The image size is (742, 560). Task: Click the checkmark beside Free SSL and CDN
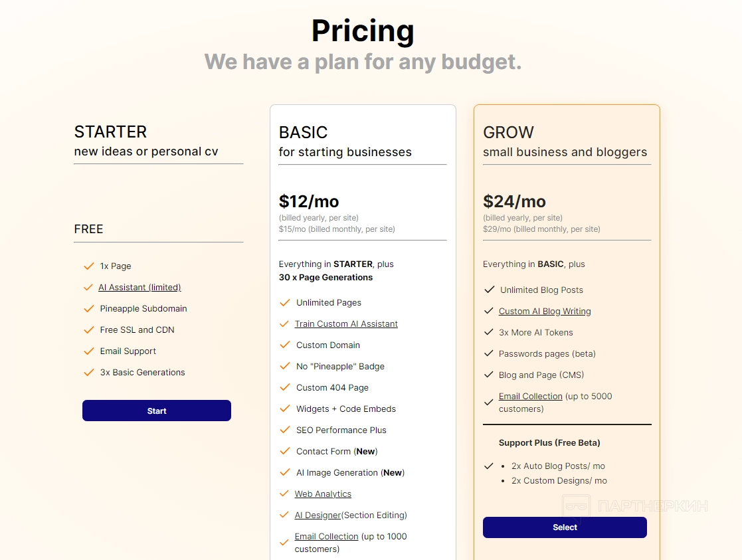88,330
